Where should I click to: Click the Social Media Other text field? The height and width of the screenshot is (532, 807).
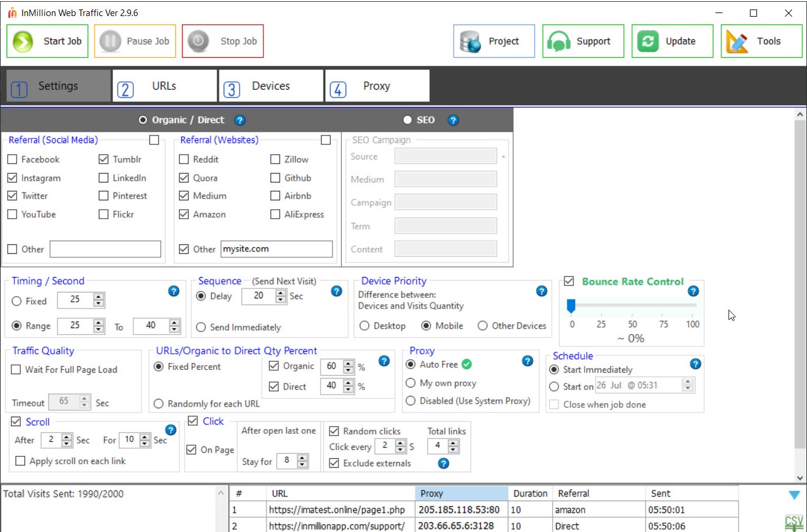tap(105, 249)
